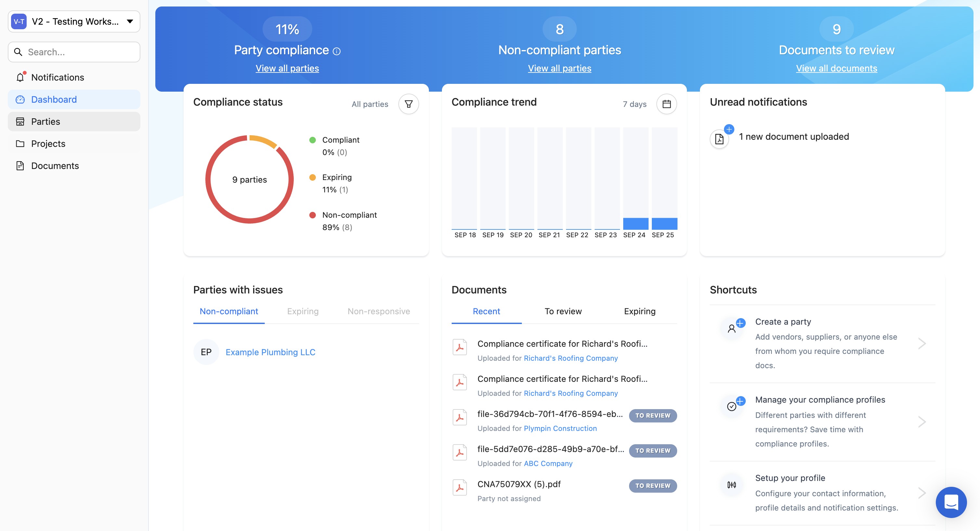Open the Create a party chevron arrow
Image resolution: width=980 pixels, height=531 pixels.
pos(922,343)
